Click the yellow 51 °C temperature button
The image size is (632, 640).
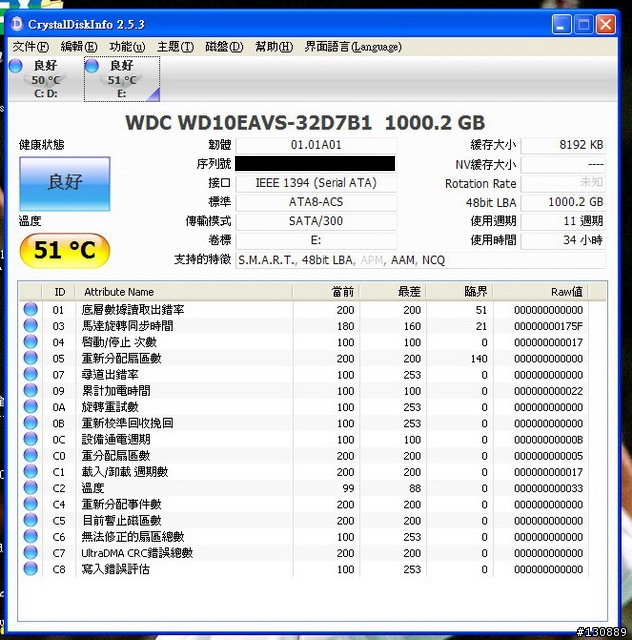(x=65, y=250)
